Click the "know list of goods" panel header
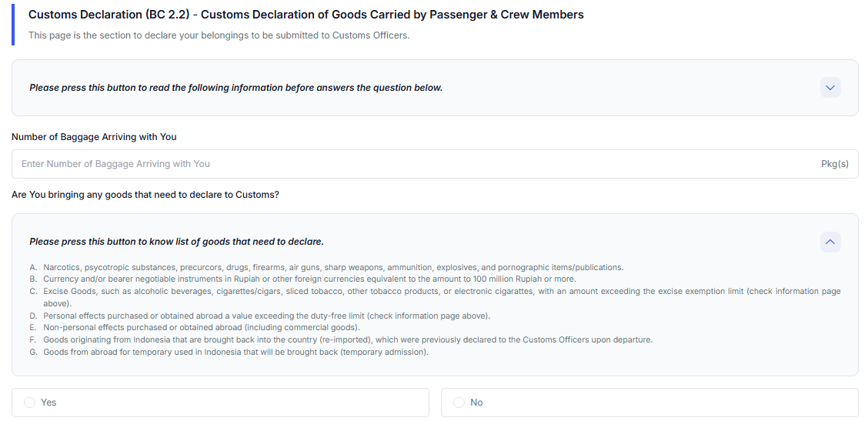 [x=176, y=242]
